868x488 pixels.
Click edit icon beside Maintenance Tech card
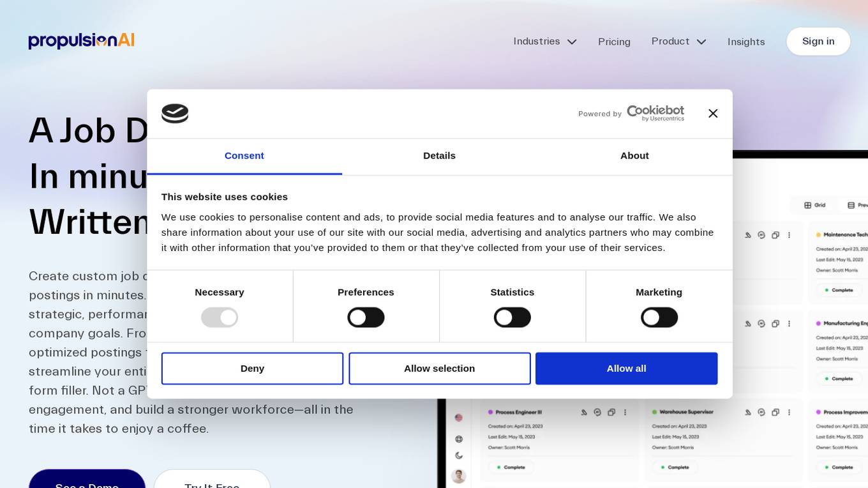pyautogui.click(x=747, y=235)
